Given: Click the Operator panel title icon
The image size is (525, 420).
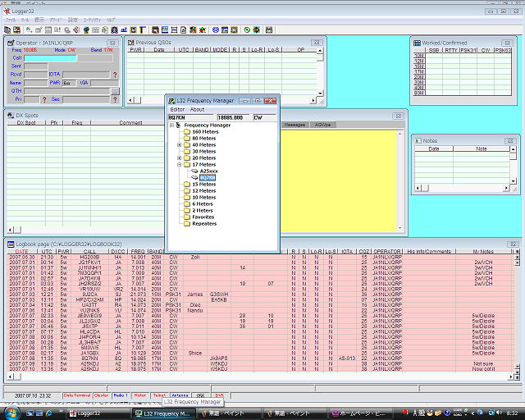Looking at the screenshot, I should coord(11,43).
